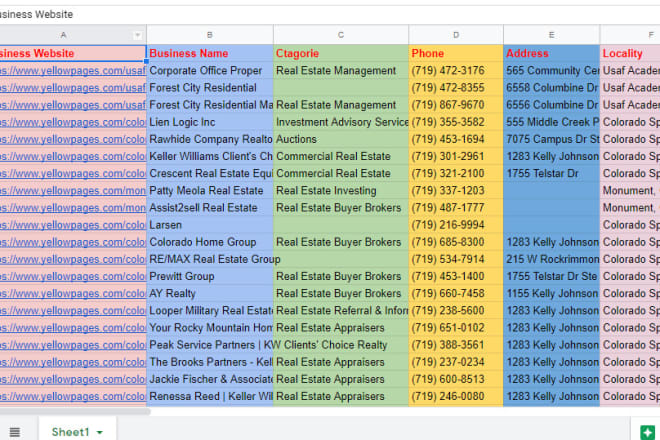Select cell Colorado Home Group

pyautogui.click(x=210, y=242)
